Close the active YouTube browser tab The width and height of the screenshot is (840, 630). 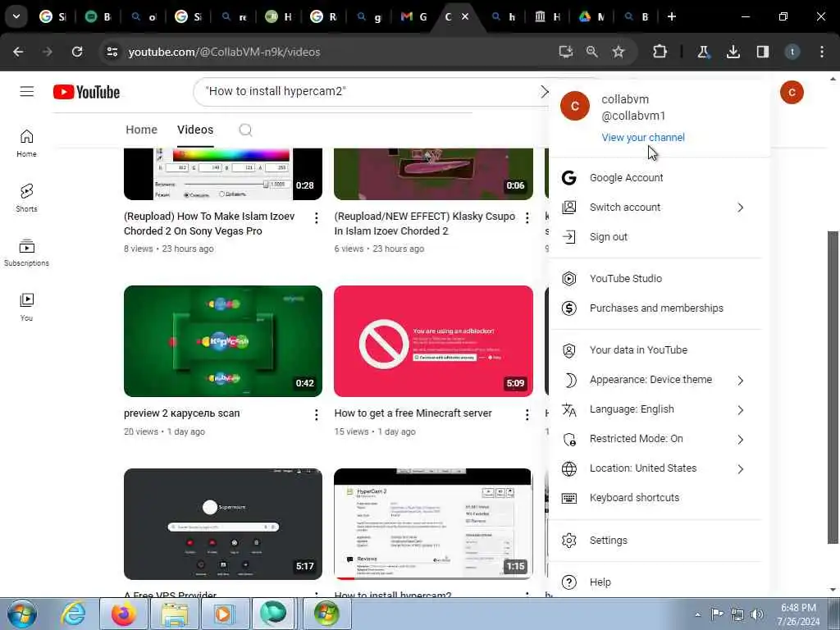click(x=465, y=16)
